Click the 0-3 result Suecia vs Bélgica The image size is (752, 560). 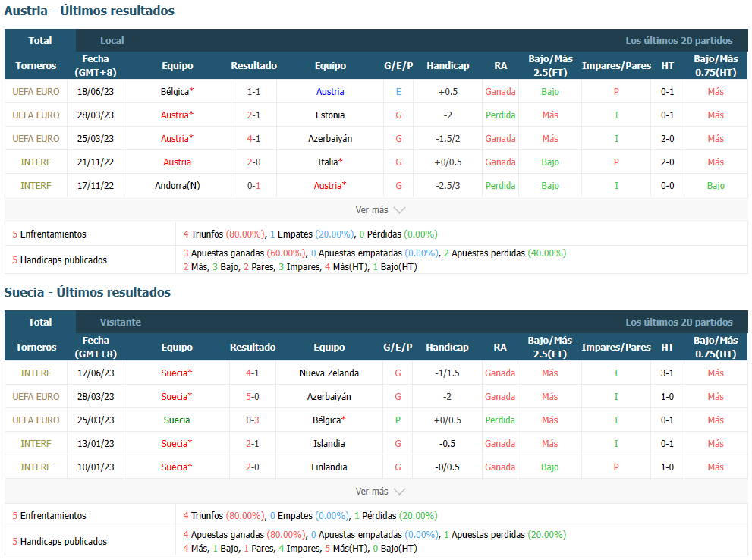252,420
